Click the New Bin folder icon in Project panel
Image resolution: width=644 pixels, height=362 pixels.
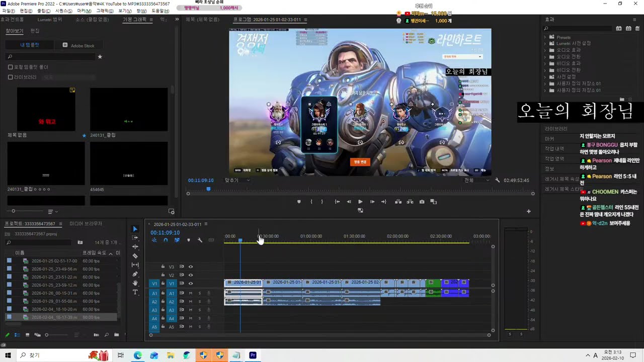[x=116, y=335]
